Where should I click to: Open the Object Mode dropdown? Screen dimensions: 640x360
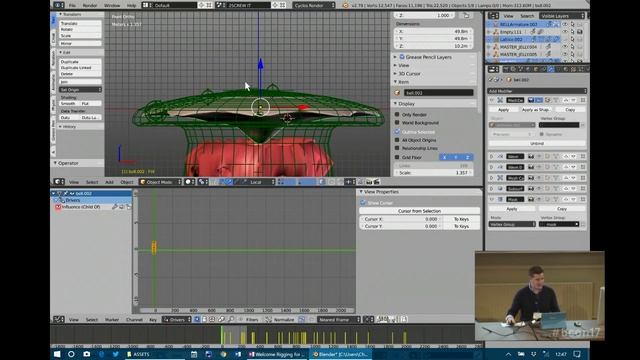click(x=160, y=182)
